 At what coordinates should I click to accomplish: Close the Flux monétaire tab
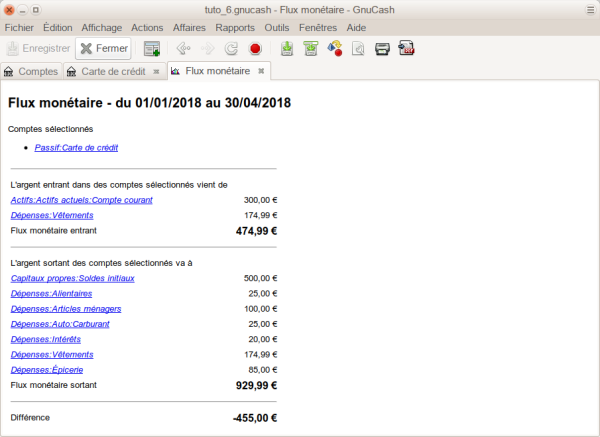click(261, 71)
